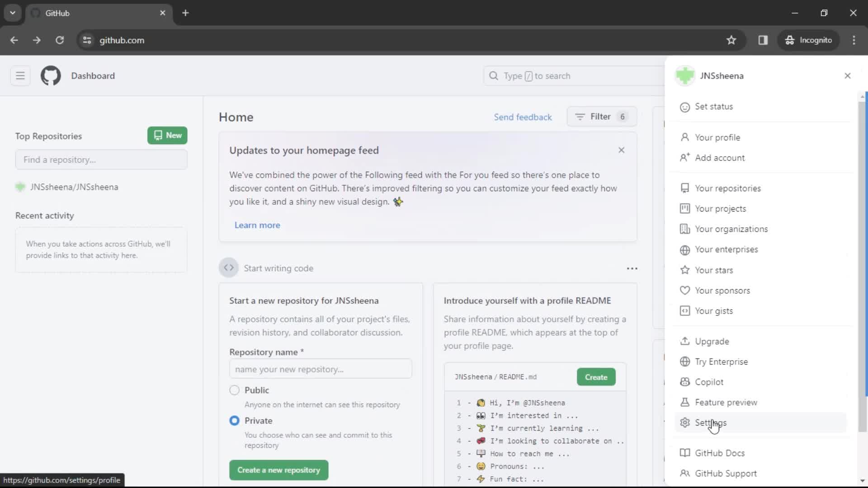The width and height of the screenshot is (868, 488).
Task: Select the Public radio button
Action: (x=235, y=389)
